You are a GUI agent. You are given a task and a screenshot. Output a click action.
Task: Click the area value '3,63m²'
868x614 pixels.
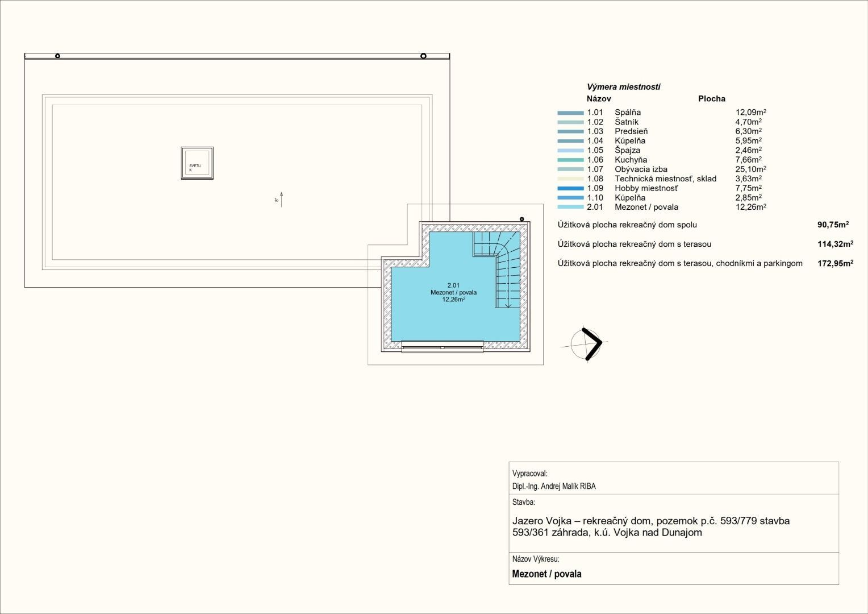click(x=749, y=179)
